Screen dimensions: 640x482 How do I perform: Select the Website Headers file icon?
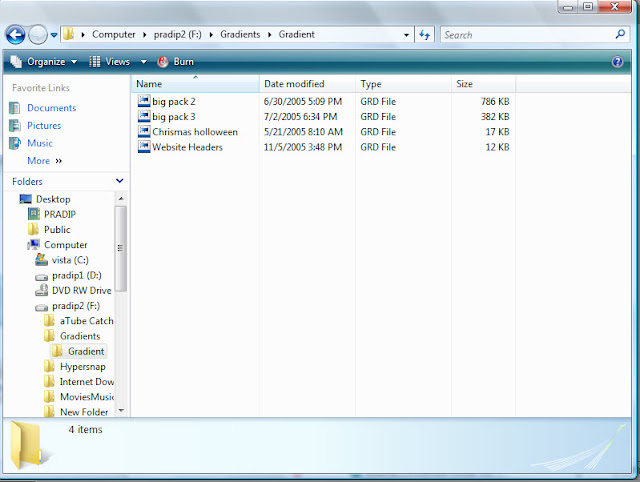click(144, 147)
